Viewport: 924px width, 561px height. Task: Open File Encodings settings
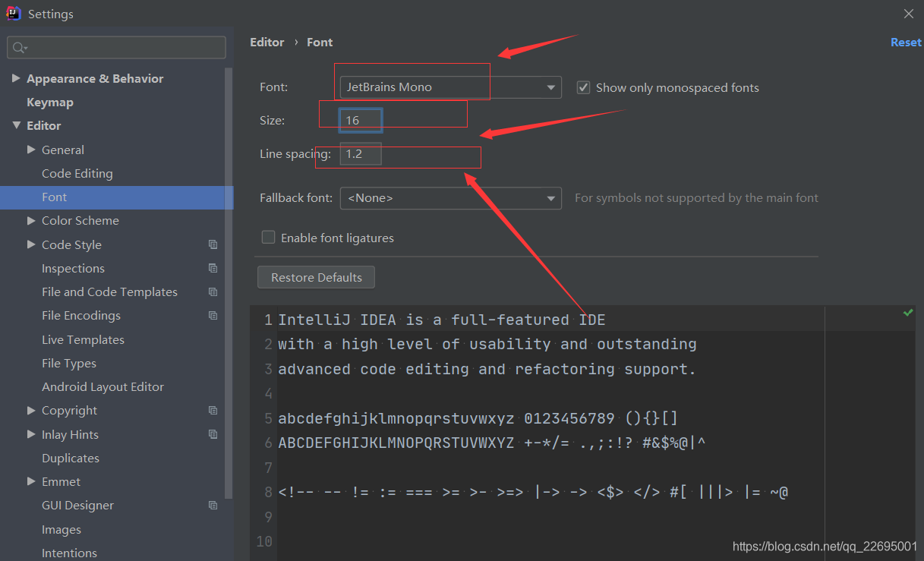point(81,315)
